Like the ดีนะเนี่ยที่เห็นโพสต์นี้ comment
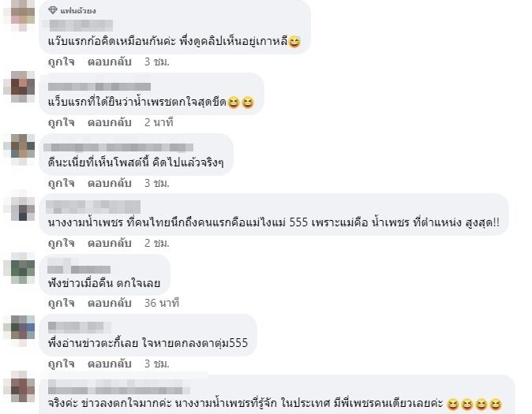 [61, 184]
